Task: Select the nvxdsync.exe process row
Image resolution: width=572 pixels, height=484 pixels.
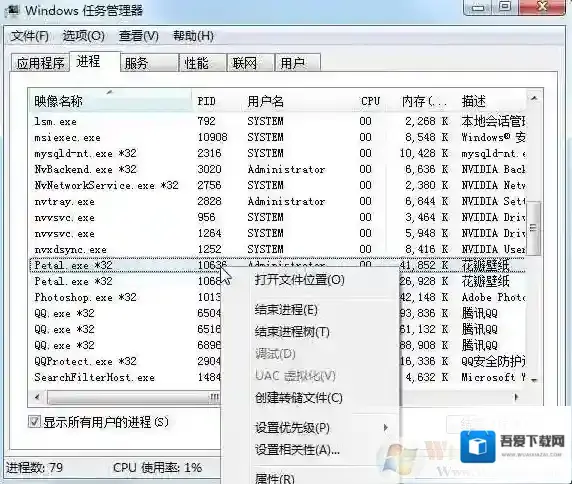Action: [277, 249]
